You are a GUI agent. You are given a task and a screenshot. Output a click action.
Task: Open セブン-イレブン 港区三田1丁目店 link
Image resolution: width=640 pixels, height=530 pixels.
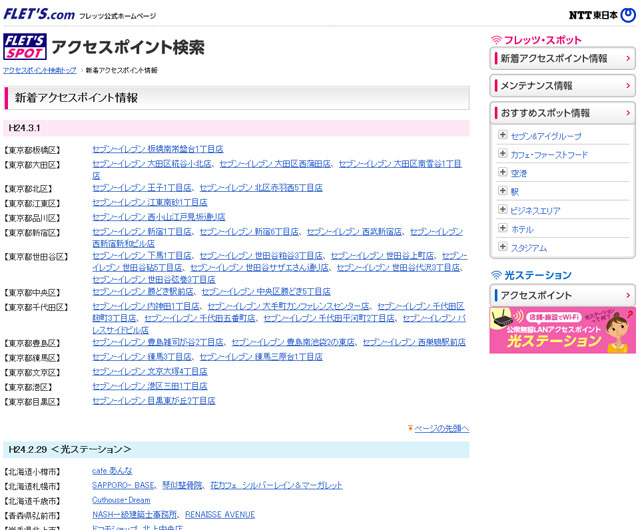pyautogui.click(x=150, y=386)
